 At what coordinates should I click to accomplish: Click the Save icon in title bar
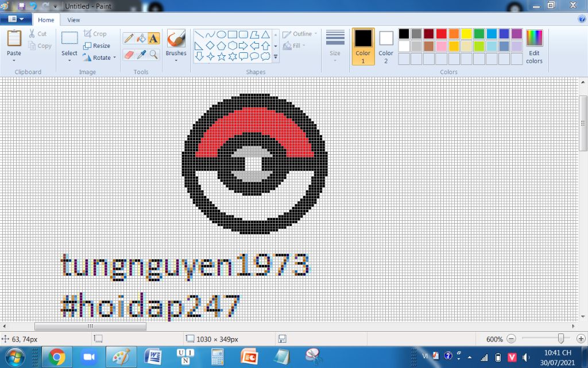(x=21, y=6)
